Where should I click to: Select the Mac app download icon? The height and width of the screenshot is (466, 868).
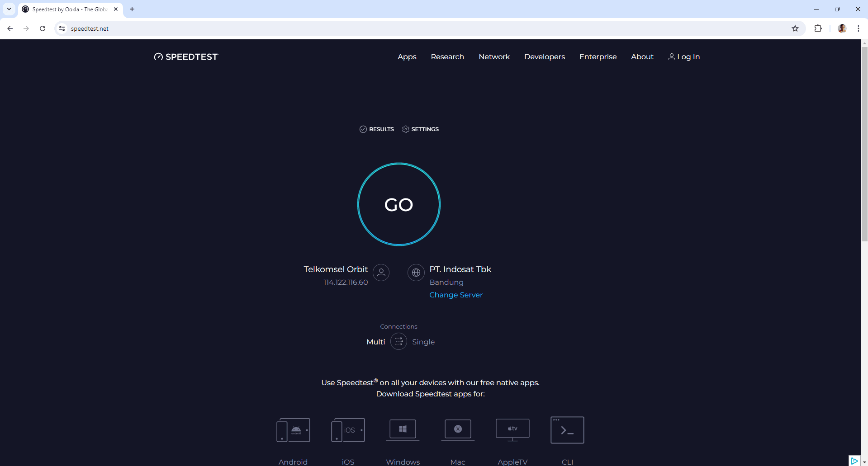pos(458,429)
